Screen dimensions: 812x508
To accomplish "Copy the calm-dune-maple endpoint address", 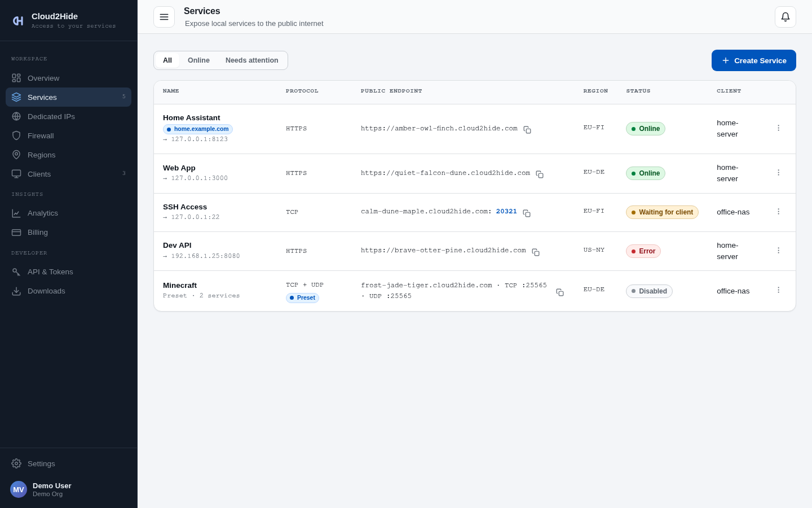I will (527, 213).
